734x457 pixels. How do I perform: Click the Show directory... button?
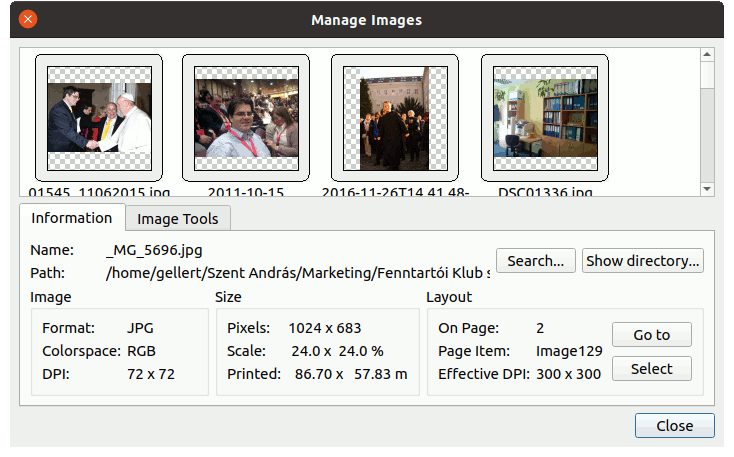(643, 261)
